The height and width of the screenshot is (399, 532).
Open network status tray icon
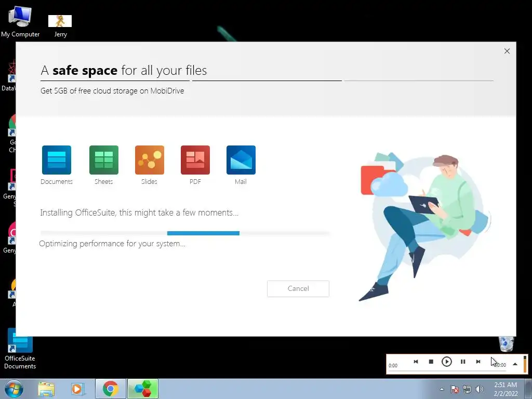(467, 389)
